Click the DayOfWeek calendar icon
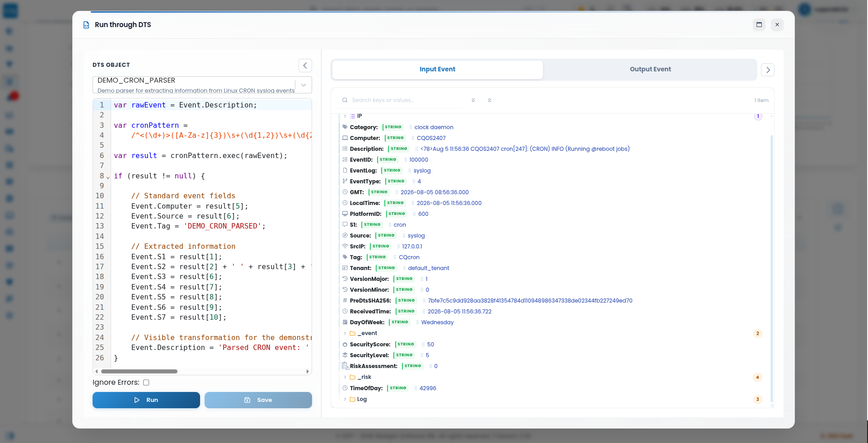Image resolution: width=868 pixels, height=443 pixels. 345,322
